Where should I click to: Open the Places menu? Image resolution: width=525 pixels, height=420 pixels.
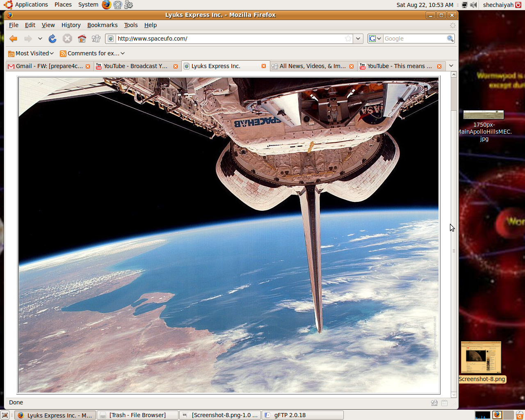point(63,5)
